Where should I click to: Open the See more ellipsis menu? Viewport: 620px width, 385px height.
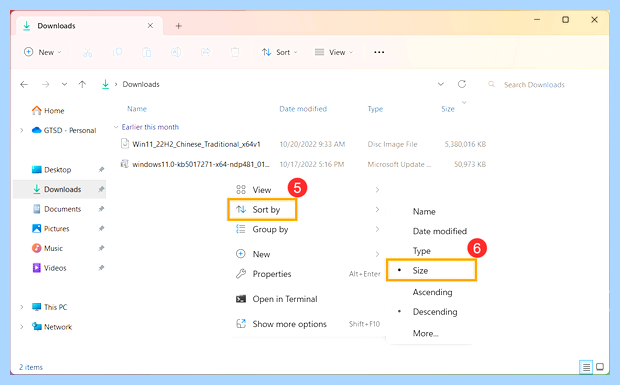379,52
